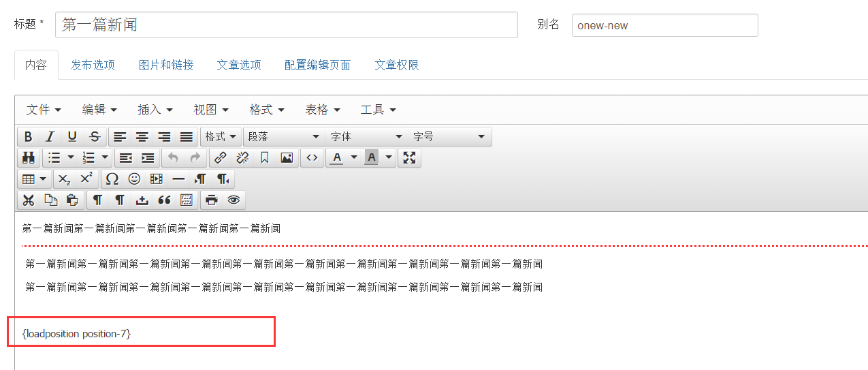The width and height of the screenshot is (868, 370).
Task: Insert a numbered list
Action: click(x=89, y=158)
